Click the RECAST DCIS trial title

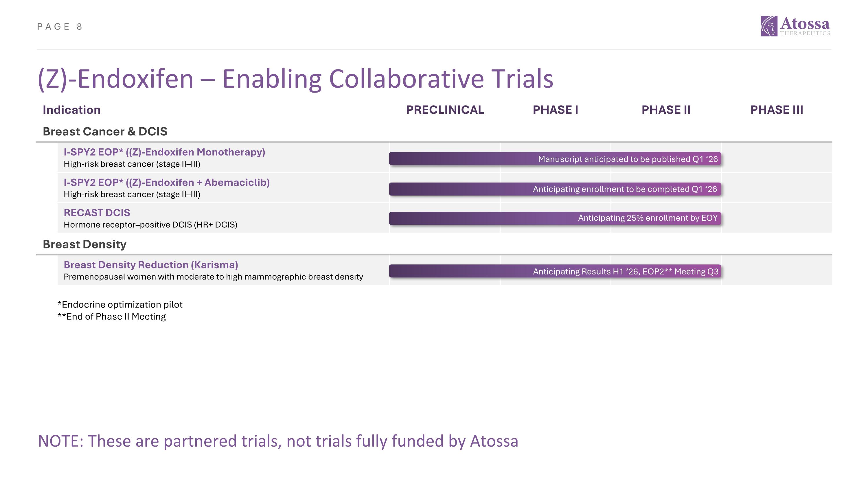click(97, 213)
